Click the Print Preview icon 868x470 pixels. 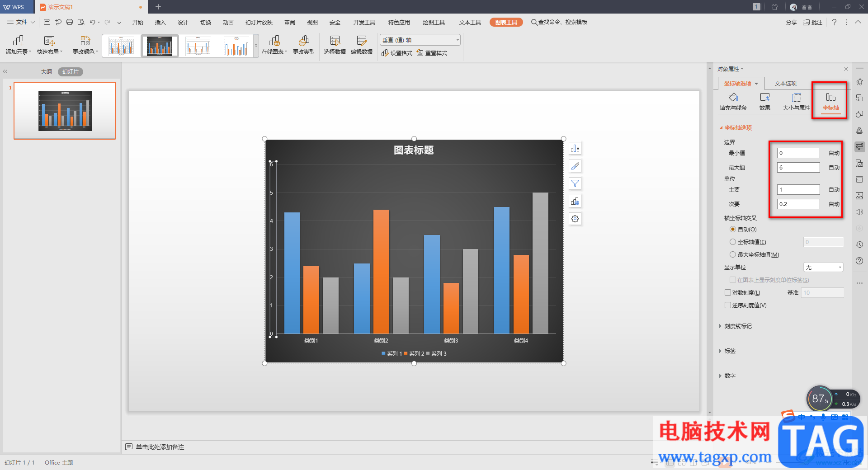tap(81, 22)
